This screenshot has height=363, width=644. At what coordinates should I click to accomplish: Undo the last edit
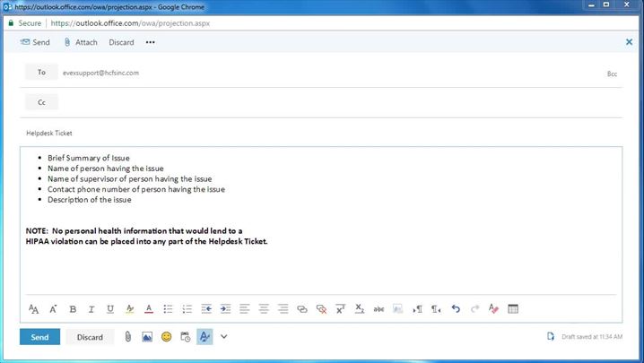(x=456, y=309)
